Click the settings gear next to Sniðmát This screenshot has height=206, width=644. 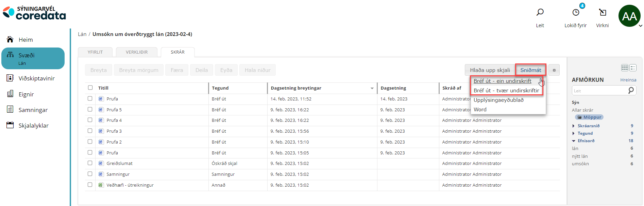point(554,70)
